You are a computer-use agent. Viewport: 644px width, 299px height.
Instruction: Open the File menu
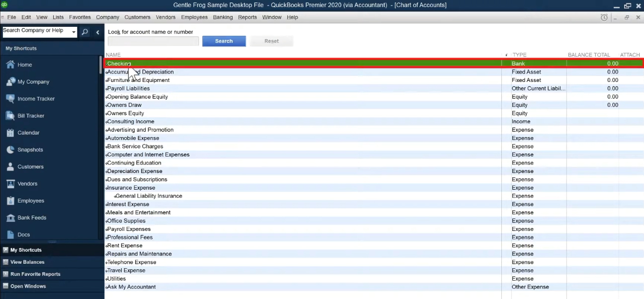[x=11, y=17]
